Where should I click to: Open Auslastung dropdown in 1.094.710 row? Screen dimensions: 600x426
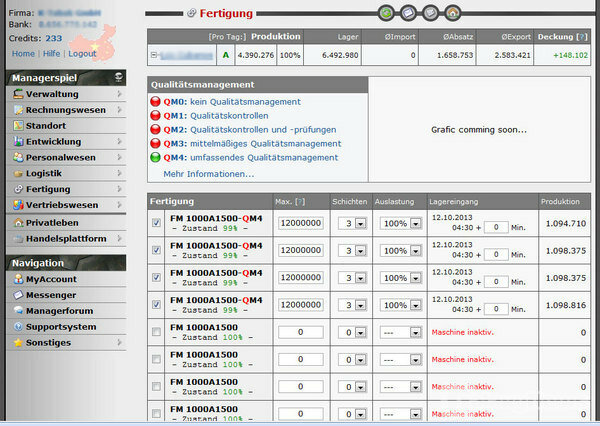(415, 224)
